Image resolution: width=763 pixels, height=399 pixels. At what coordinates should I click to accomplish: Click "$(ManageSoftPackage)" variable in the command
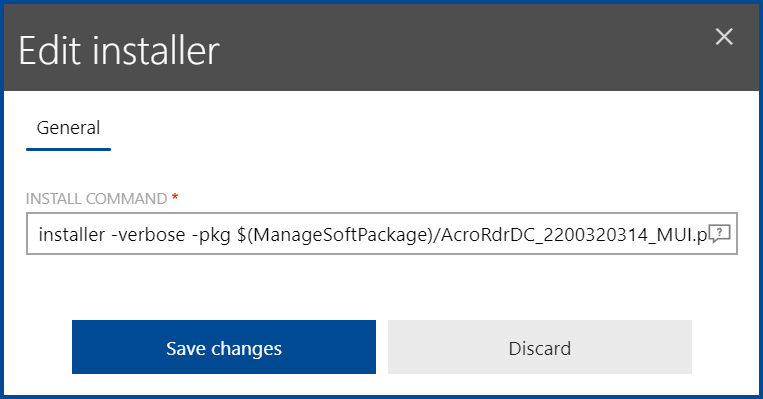(x=335, y=236)
